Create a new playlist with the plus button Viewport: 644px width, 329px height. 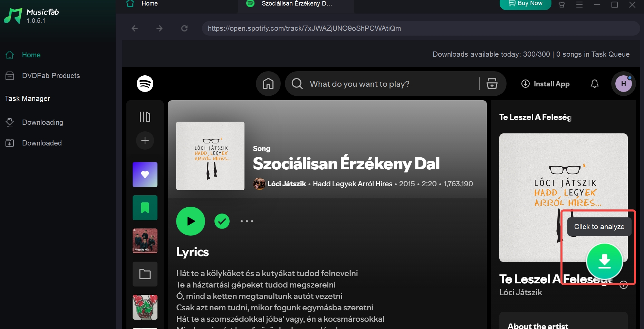click(145, 140)
